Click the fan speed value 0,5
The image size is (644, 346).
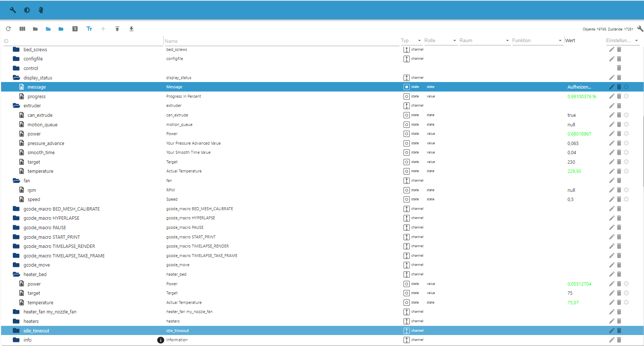(x=570, y=199)
